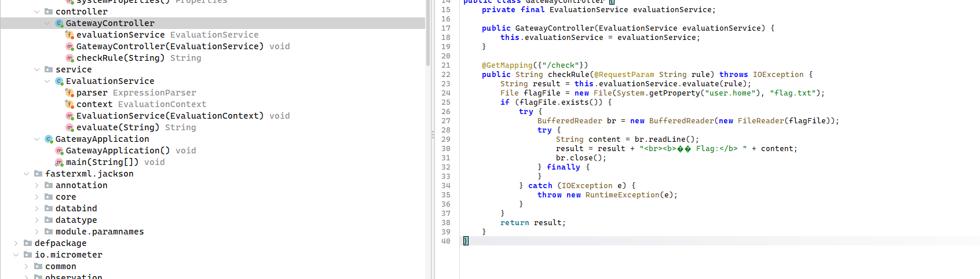Click the splitter handle between panels
The height and width of the screenshot is (279, 980).
tap(433, 134)
